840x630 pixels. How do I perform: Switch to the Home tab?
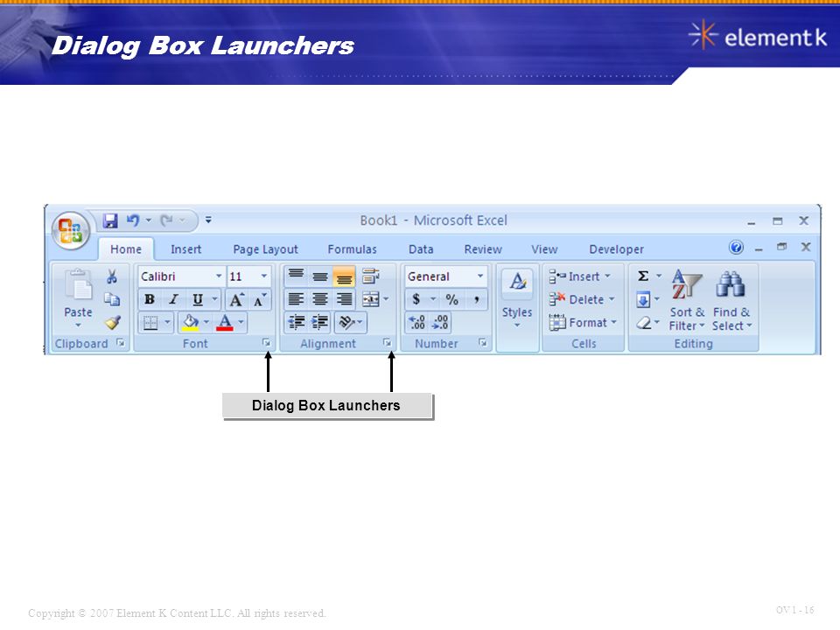click(x=126, y=249)
